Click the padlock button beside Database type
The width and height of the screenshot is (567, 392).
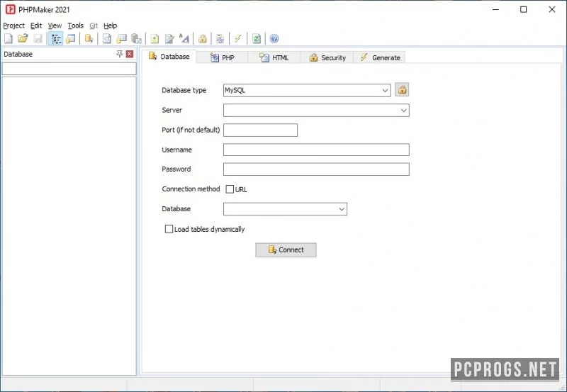pyautogui.click(x=402, y=90)
